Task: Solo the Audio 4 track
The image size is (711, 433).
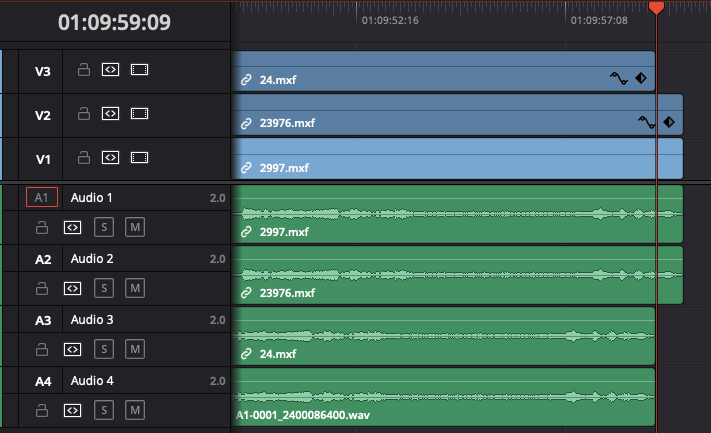Action: (x=104, y=411)
